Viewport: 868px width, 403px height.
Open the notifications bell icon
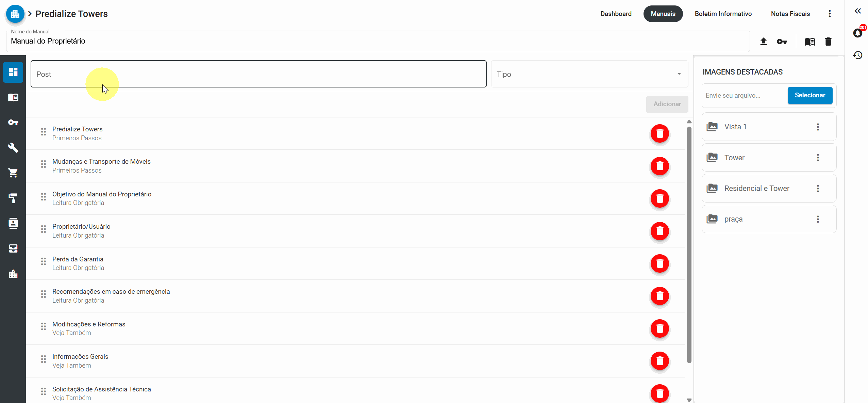click(858, 33)
